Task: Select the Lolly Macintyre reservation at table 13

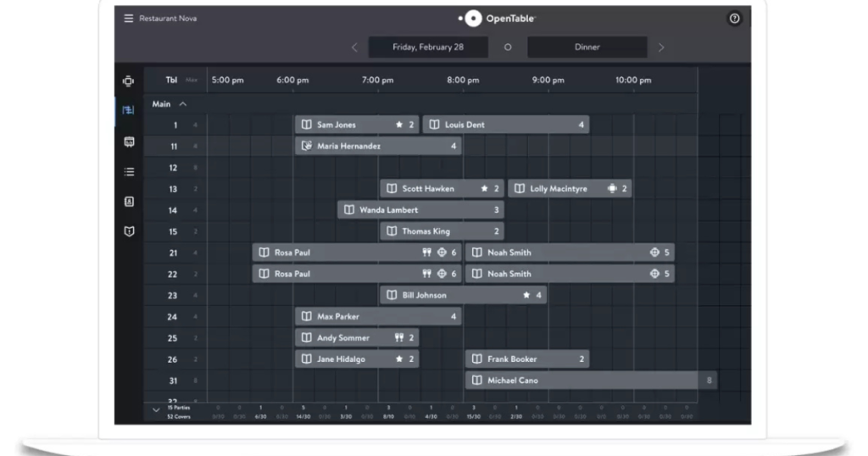Action: [570, 189]
